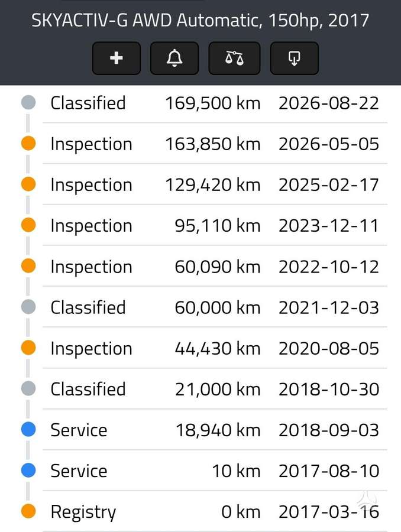
Task: Click the SKYACTIV-G AWD Automatic title
Action: [200, 20]
